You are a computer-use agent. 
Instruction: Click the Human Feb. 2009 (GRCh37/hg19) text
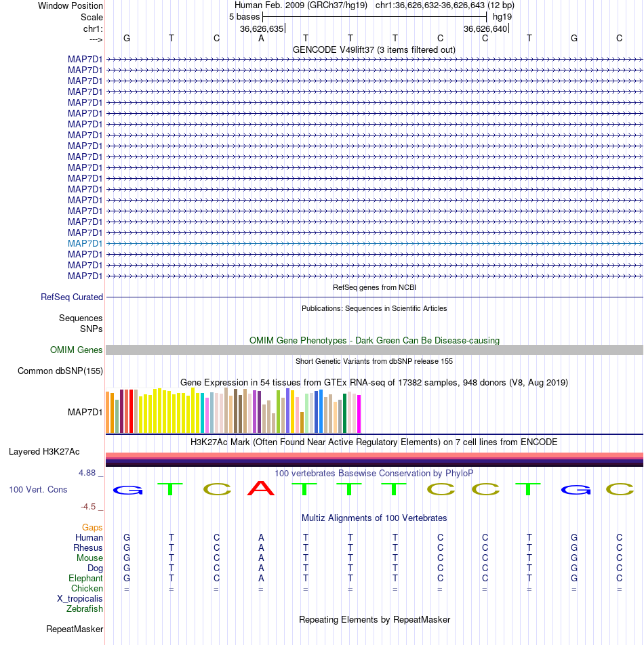click(x=301, y=5)
